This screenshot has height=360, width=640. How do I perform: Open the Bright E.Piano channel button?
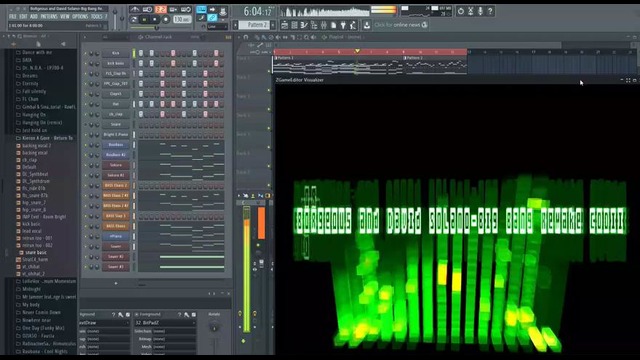coord(116,134)
